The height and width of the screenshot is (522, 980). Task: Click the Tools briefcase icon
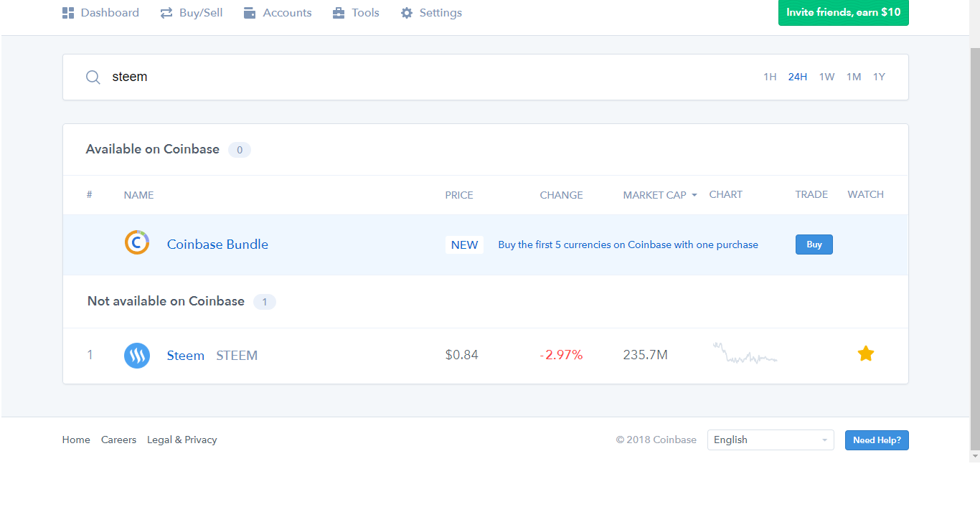tap(339, 13)
